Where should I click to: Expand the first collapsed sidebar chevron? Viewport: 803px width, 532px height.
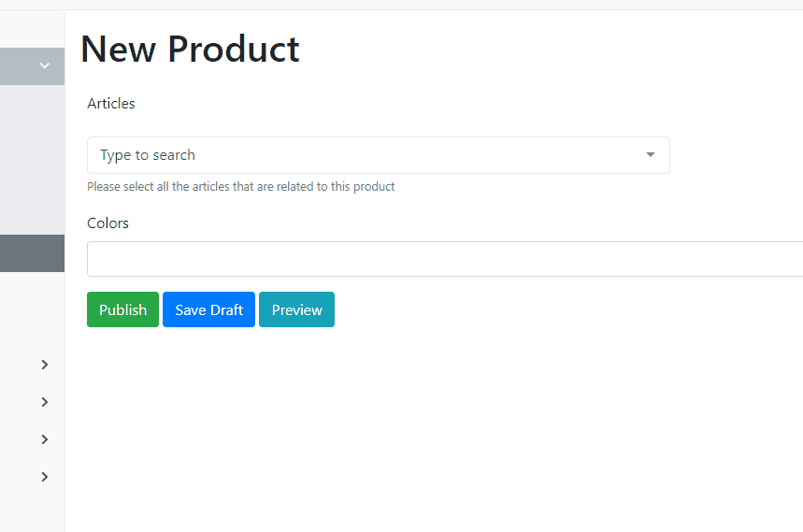click(45, 365)
